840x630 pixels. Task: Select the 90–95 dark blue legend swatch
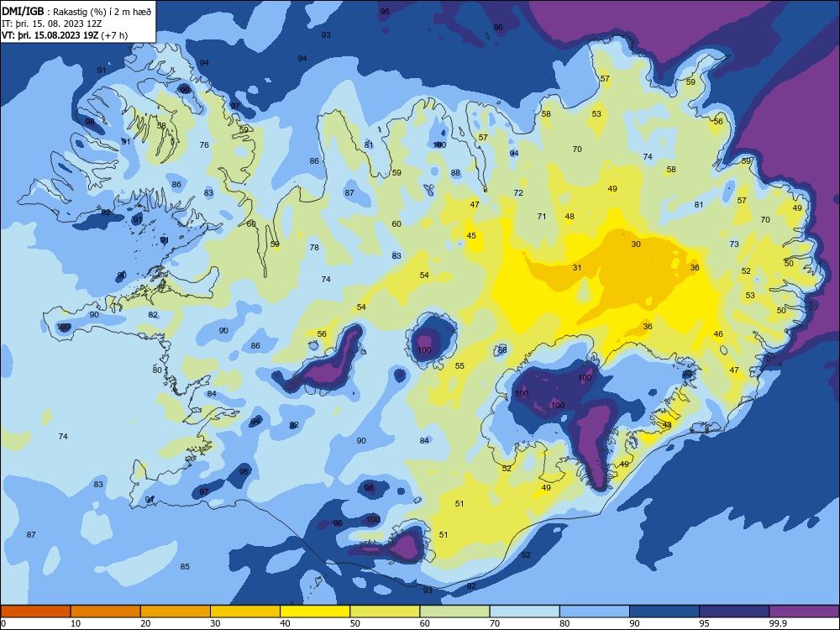(x=664, y=612)
